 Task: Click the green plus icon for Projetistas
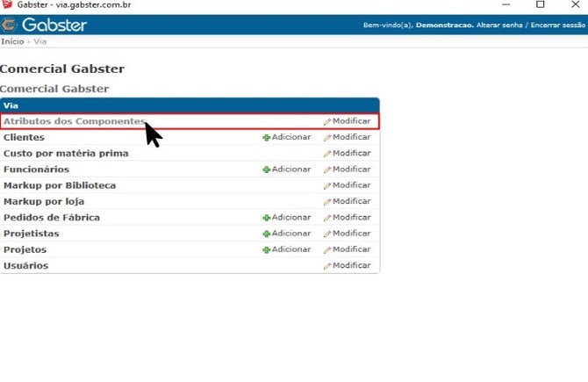[x=267, y=234]
